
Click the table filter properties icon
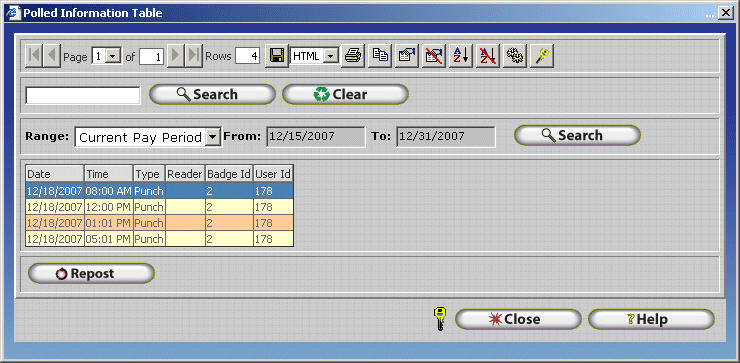(407, 56)
